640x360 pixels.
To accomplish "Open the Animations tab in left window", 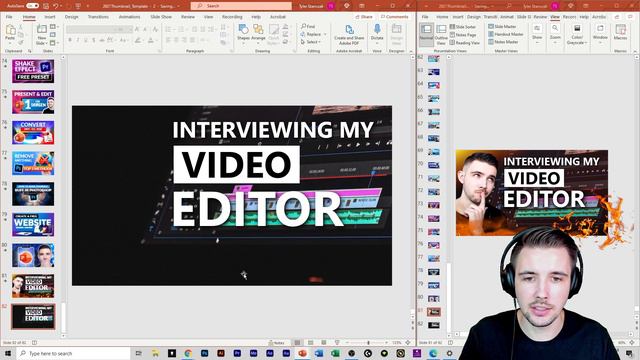I will coord(129,17).
